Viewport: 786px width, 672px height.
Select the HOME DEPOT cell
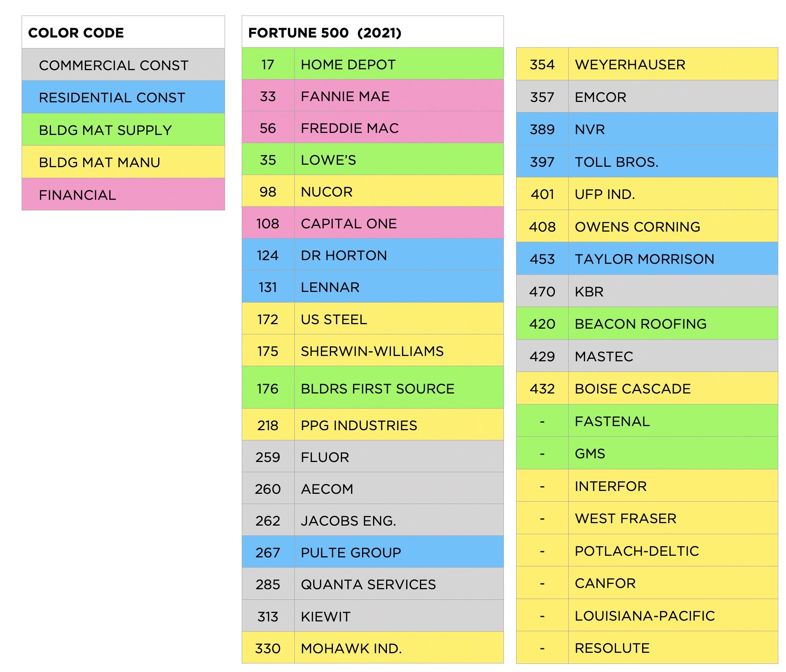pos(399,64)
